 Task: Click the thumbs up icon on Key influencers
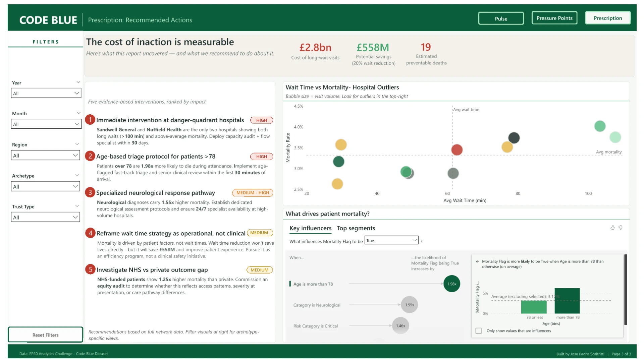612,228
